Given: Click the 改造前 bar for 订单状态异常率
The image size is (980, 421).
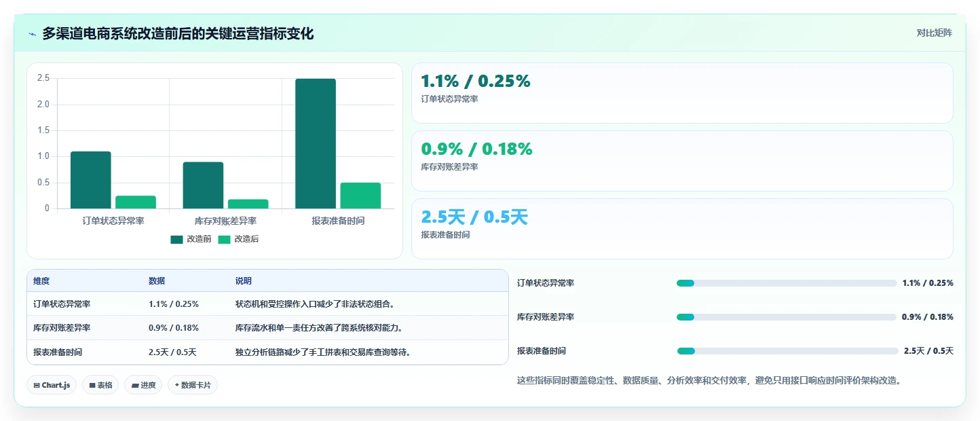Looking at the screenshot, I should coord(91,180).
